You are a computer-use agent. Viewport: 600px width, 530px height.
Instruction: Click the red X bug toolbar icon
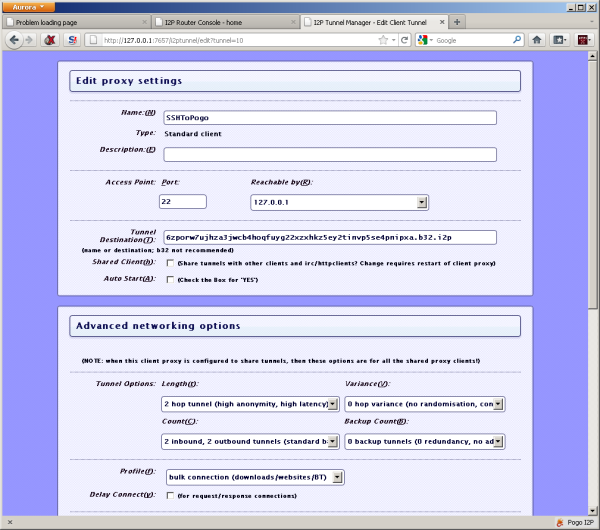click(50, 40)
